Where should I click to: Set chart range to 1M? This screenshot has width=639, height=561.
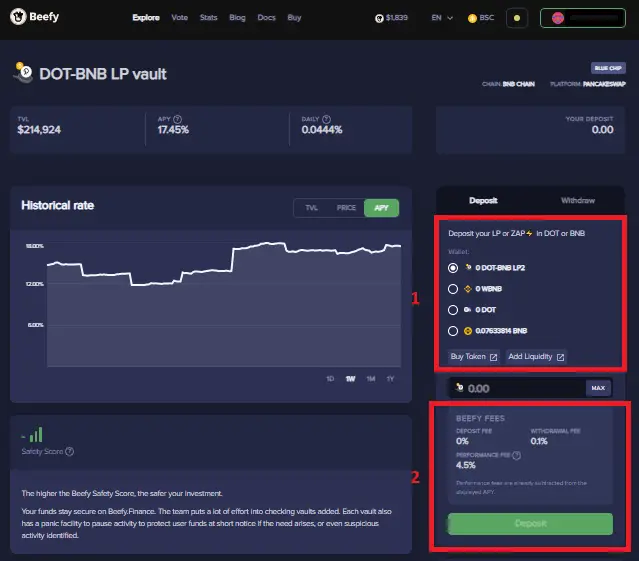pyautogui.click(x=370, y=378)
